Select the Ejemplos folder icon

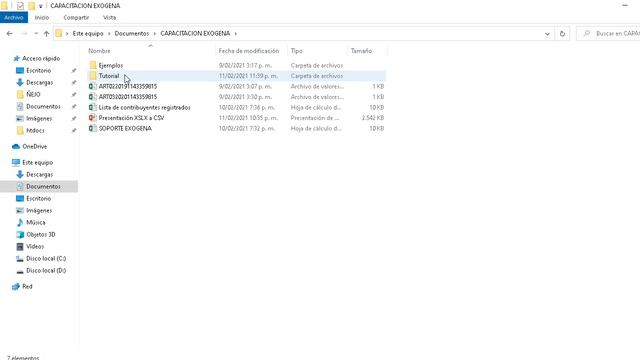tap(93, 65)
